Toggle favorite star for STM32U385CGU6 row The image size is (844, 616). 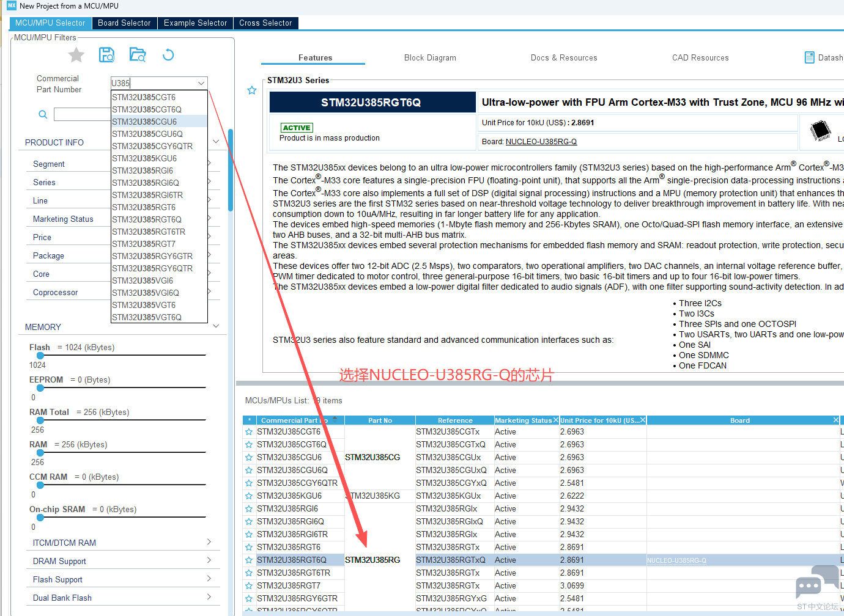(249, 458)
